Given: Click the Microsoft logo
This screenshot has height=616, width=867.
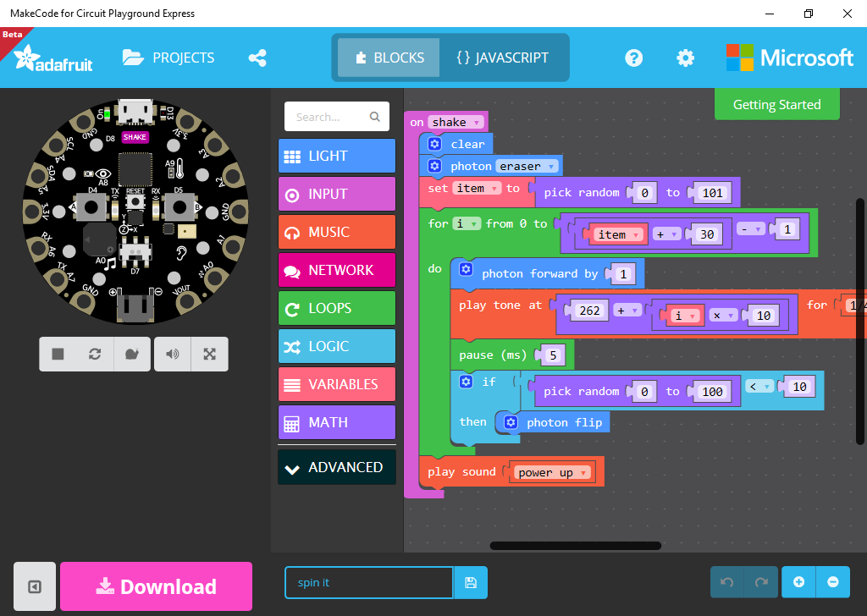Looking at the screenshot, I should [x=790, y=58].
